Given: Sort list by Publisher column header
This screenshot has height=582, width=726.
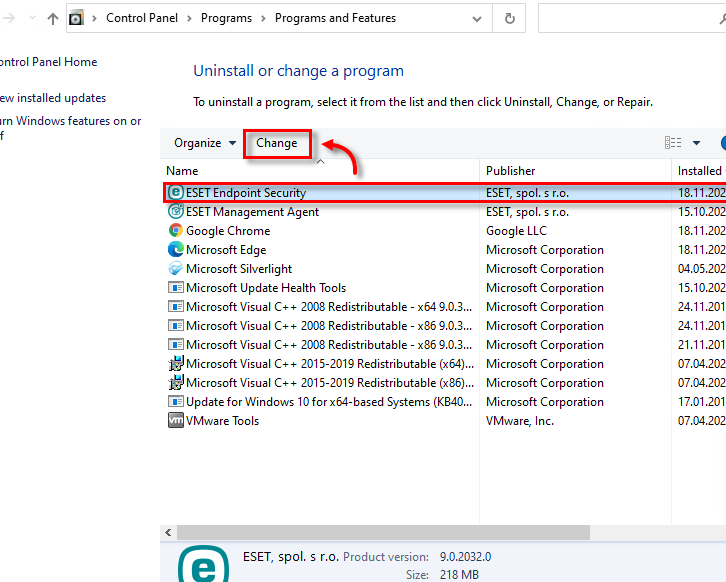Looking at the screenshot, I should click(x=511, y=171).
